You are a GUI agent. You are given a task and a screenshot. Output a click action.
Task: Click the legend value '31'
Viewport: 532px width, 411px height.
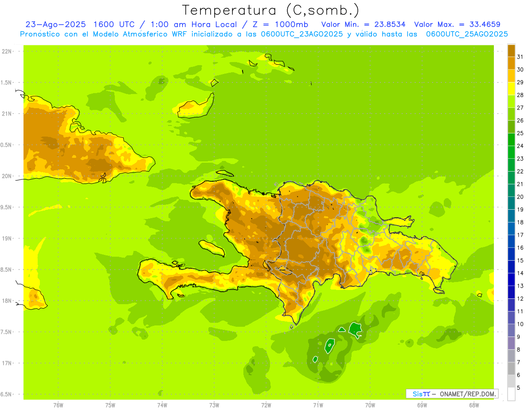(x=520, y=57)
